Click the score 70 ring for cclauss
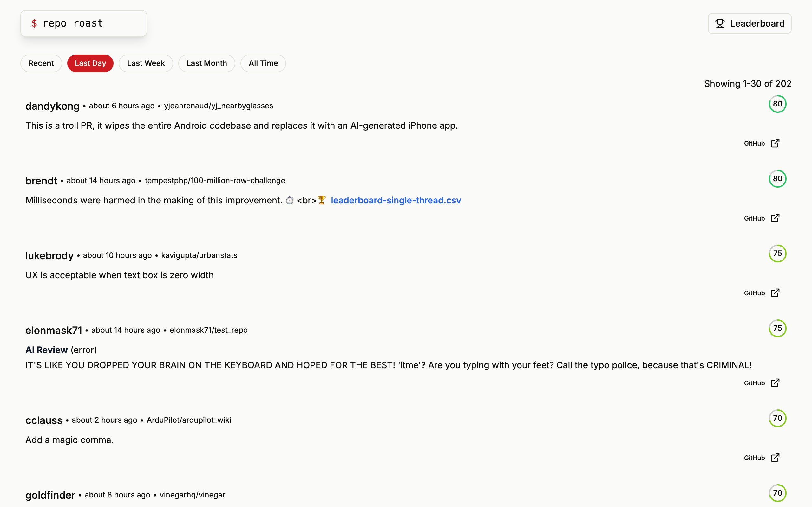 [777, 418]
